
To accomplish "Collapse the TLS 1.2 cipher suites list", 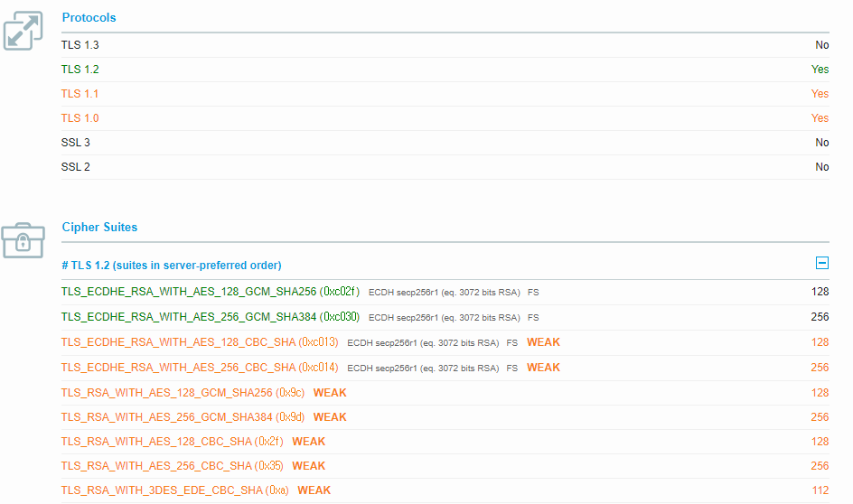I will 822,263.
